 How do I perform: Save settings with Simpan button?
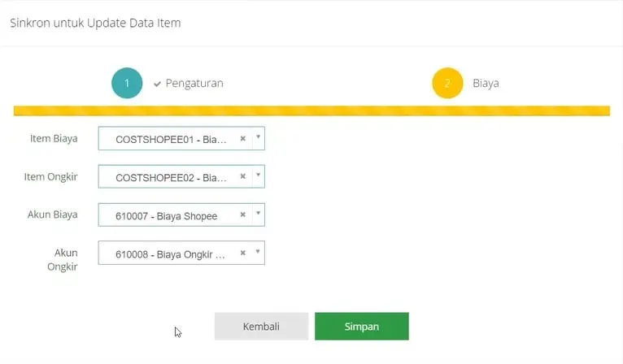362,327
